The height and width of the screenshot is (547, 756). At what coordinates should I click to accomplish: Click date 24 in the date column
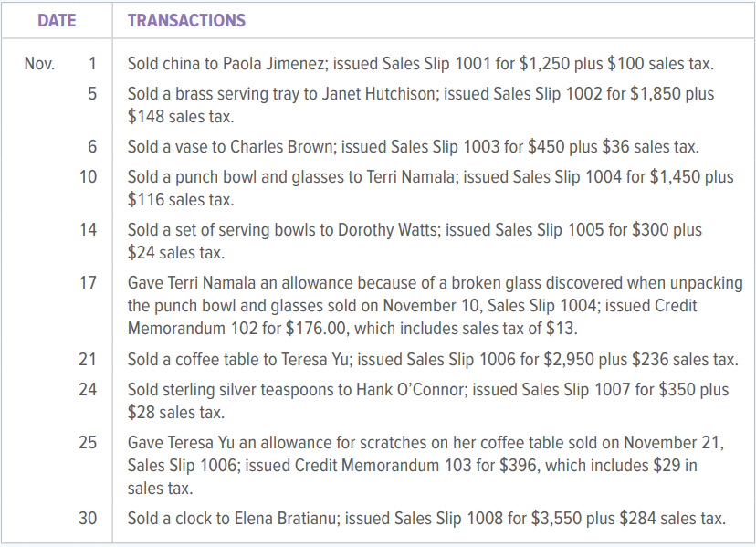coord(88,389)
